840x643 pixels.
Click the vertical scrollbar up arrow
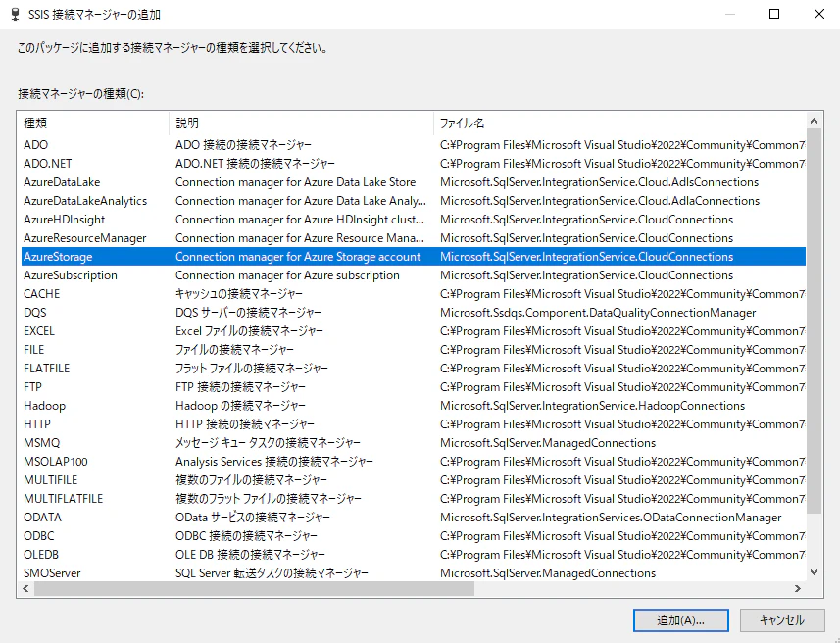814,122
